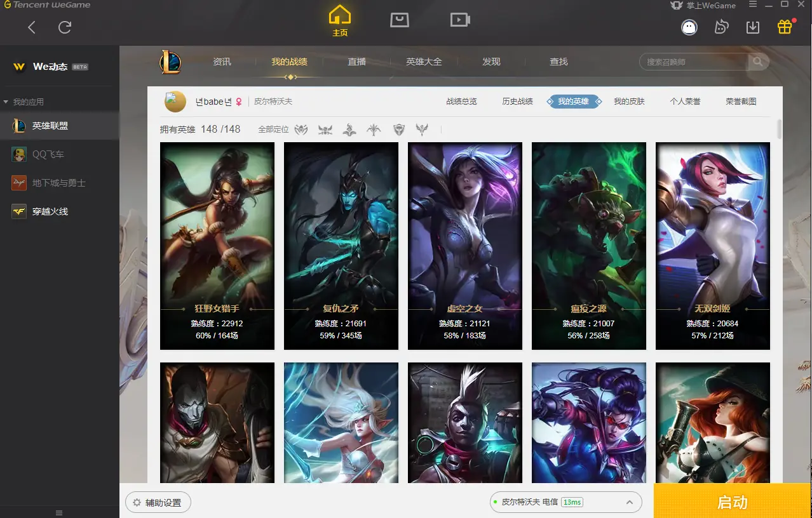Expand the 皮尔特沃夫 电信 server dropdown

(x=565, y=502)
